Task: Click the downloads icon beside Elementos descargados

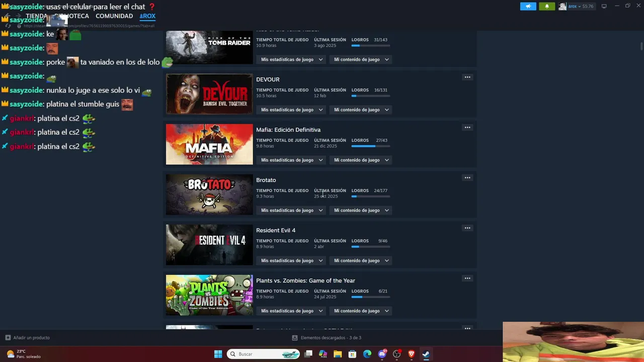Action: click(x=295, y=338)
